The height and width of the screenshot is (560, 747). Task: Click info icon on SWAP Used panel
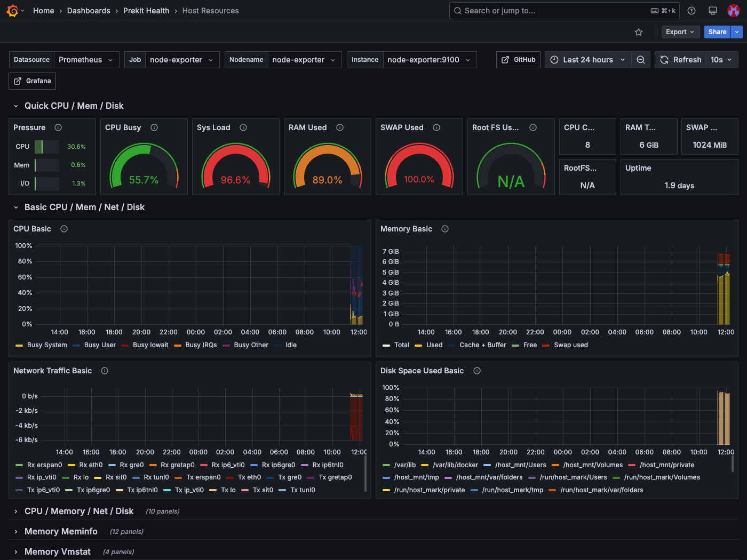(x=436, y=127)
